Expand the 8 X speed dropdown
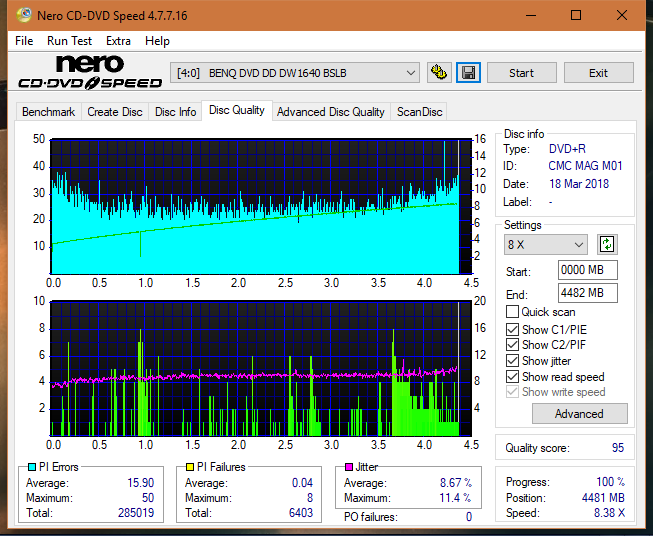 [546, 244]
